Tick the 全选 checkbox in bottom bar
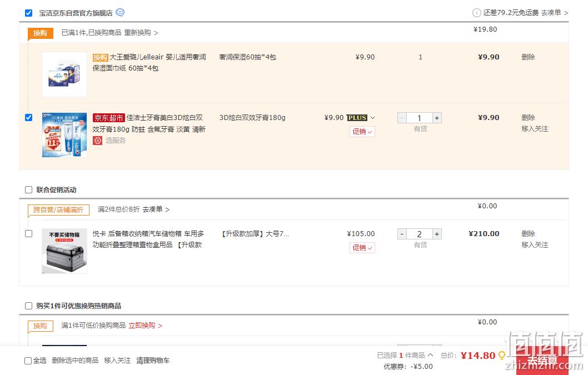This screenshot has height=375, width=588. pyautogui.click(x=28, y=361)
